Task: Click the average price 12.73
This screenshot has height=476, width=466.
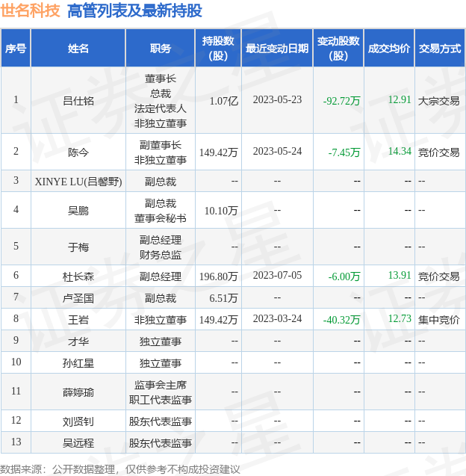Action: tap(400, 318)
